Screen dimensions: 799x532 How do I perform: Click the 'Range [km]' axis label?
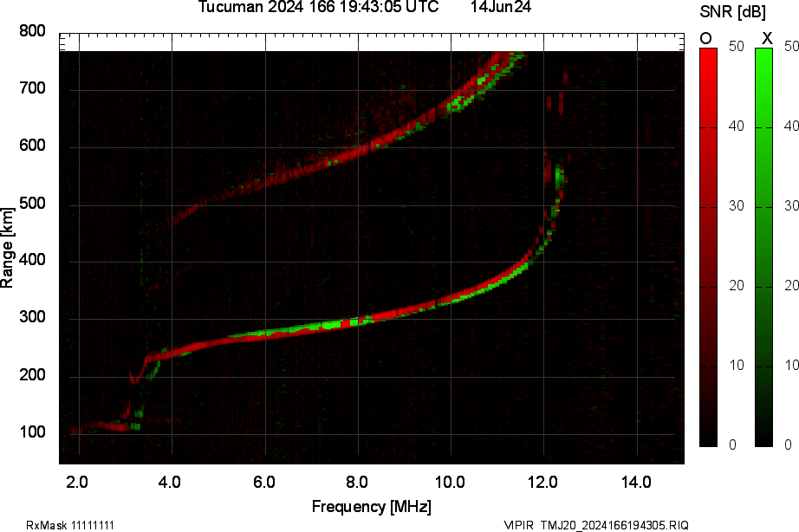tap(7, 248)
